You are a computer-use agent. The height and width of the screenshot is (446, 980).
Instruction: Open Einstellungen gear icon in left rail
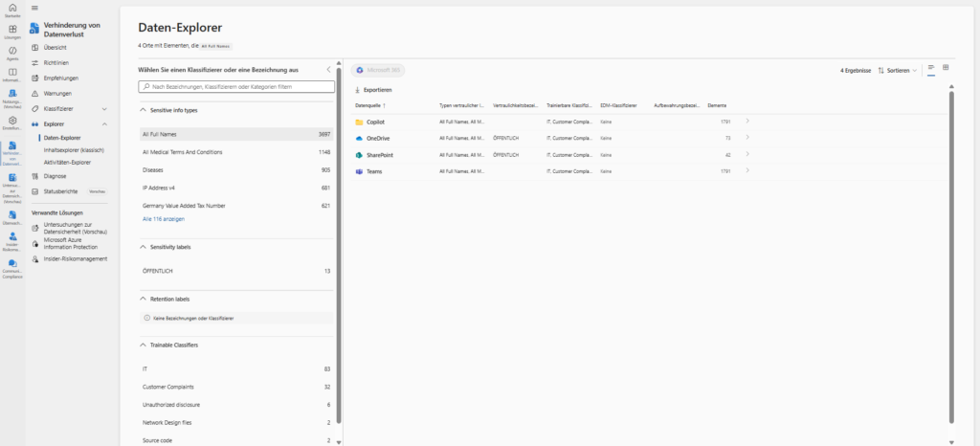tap(11, 121)
